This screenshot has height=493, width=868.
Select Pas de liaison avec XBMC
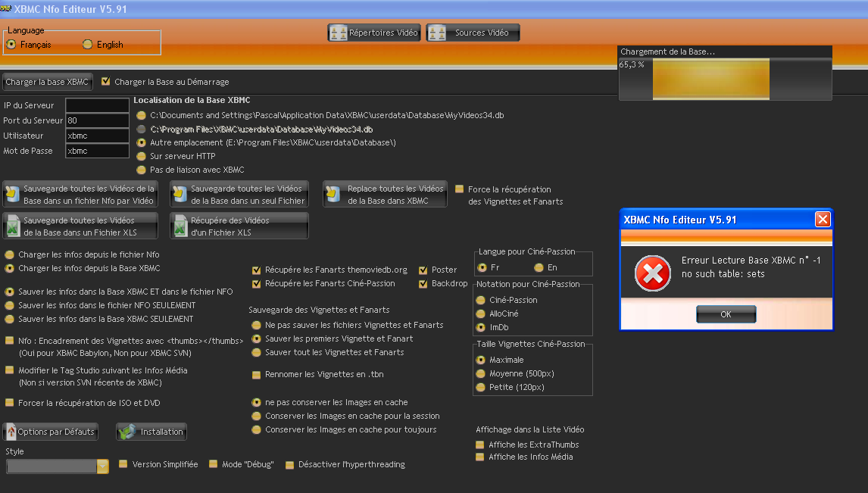(141, 170)
